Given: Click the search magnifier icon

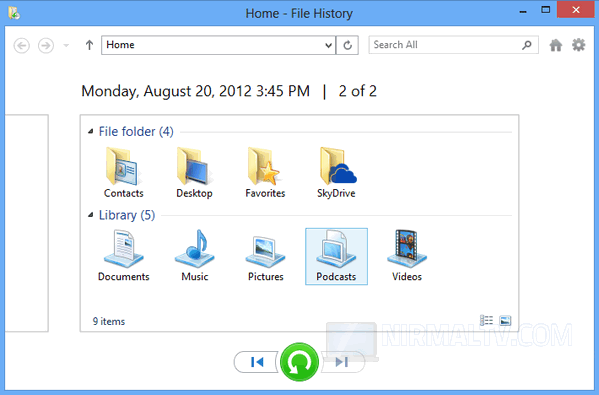Looking at the screenshot, I should [x=527, y=45].
